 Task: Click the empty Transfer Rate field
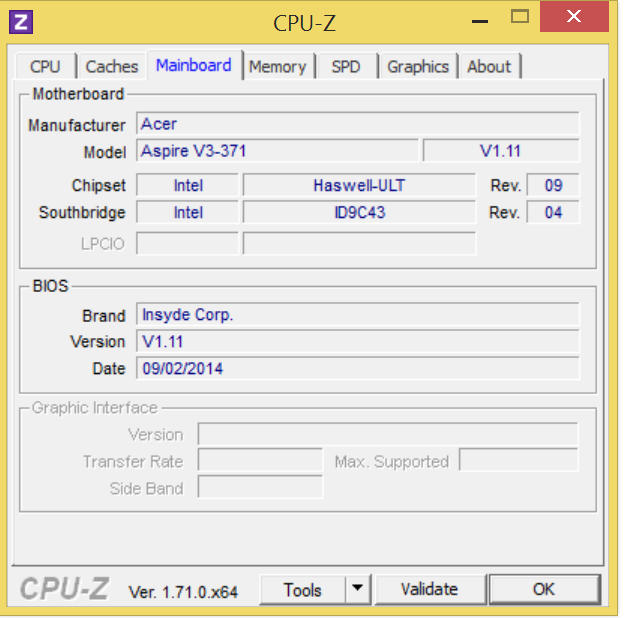pyautogui.click(x=260, y=461)
